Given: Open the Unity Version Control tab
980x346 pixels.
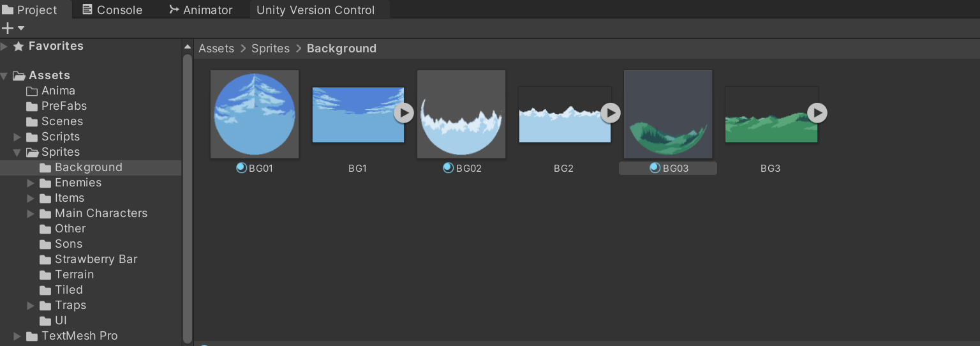Looking at the screenshot, I should [315, 10].
